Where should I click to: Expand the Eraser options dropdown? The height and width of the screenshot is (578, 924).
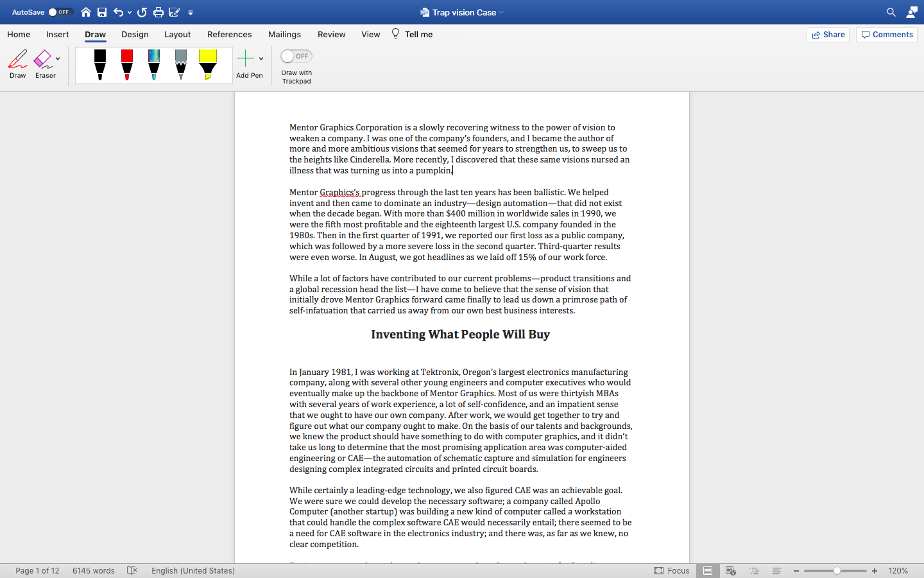point(58,58)
